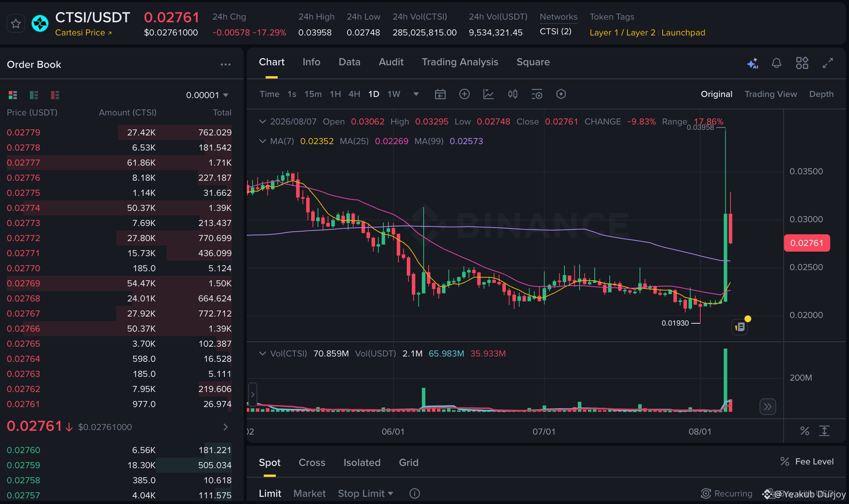The image size is (849, 504).
Task: Show buy orders only view
Action: (x=34, y=95)
